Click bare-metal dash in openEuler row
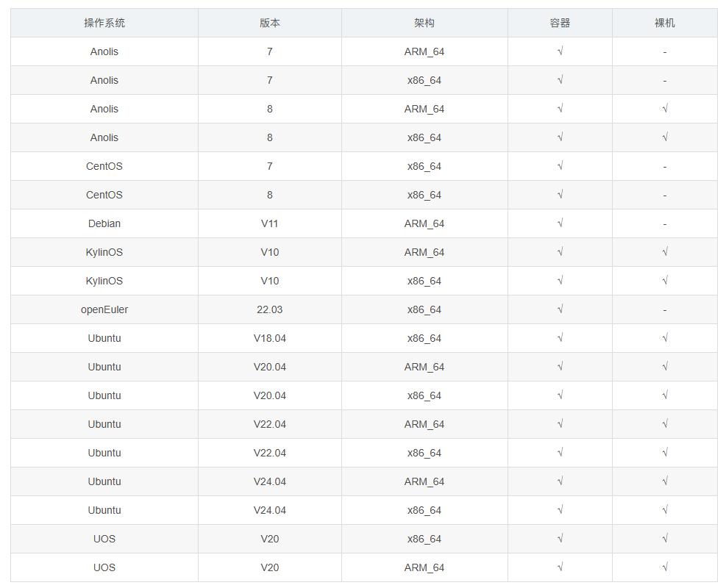Viewport: 726px width, 588px height. (664, 310)
